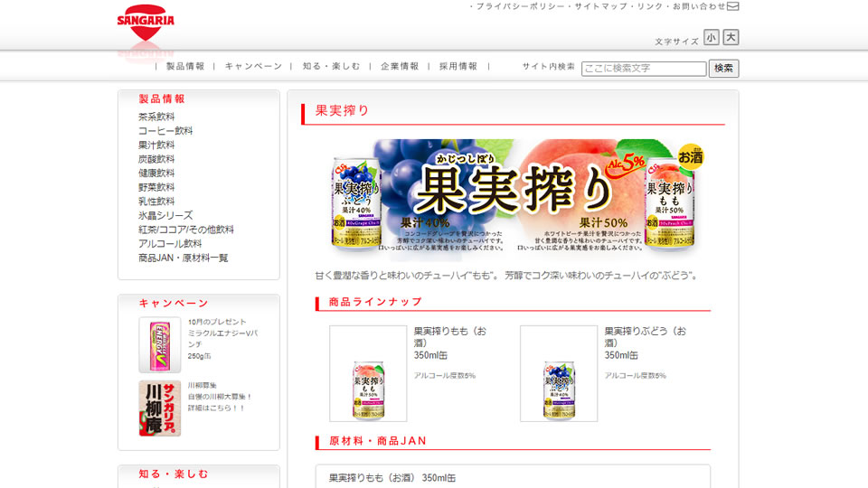Open the 製品情報 navigation menu
This screenshot has height=488, width=868.
coord(185,66)
